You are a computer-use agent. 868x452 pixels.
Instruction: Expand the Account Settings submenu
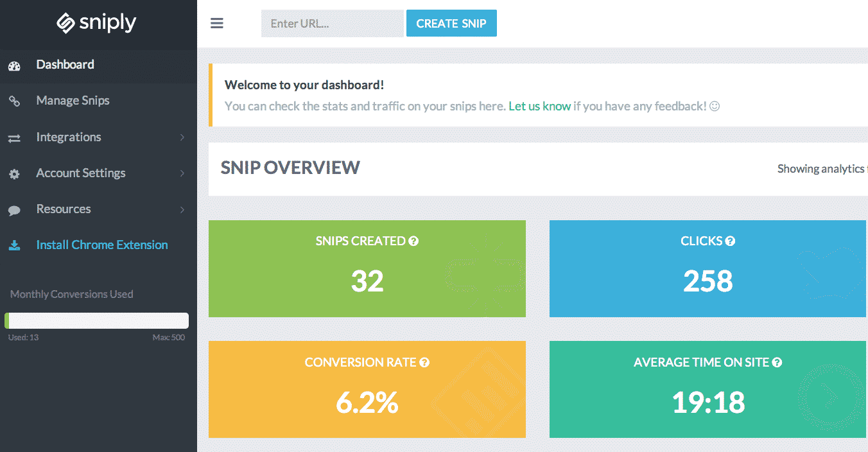[182, 173]
